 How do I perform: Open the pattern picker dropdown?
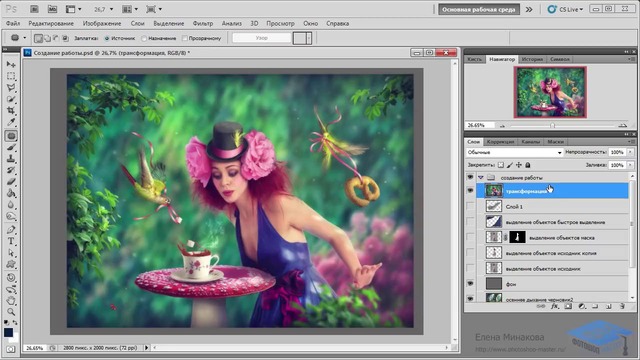pyautogui.click(x=309, y=38)
